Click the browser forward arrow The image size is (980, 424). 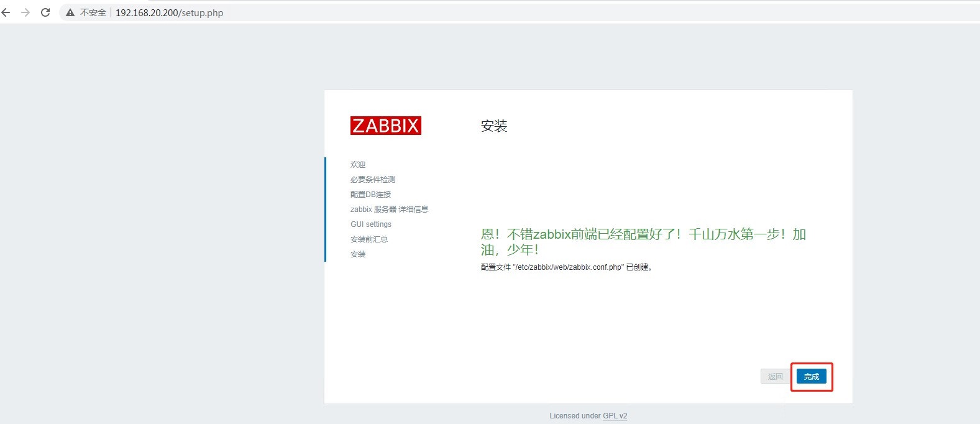tap(25, 12)
